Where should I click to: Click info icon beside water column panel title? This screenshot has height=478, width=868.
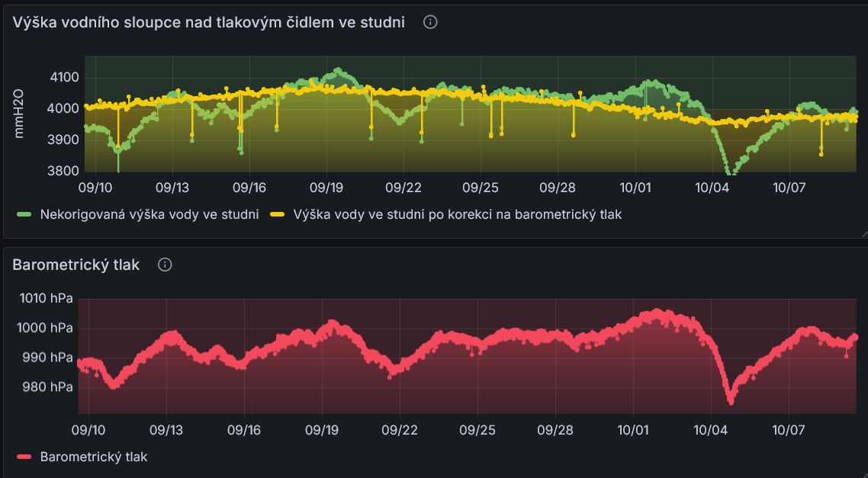click(430, 22)
